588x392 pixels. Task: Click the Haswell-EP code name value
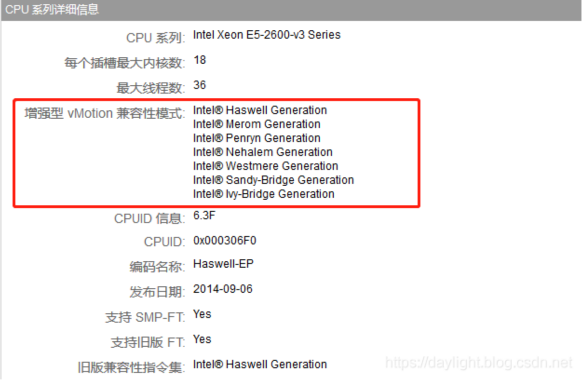click(x=223, y=264)
